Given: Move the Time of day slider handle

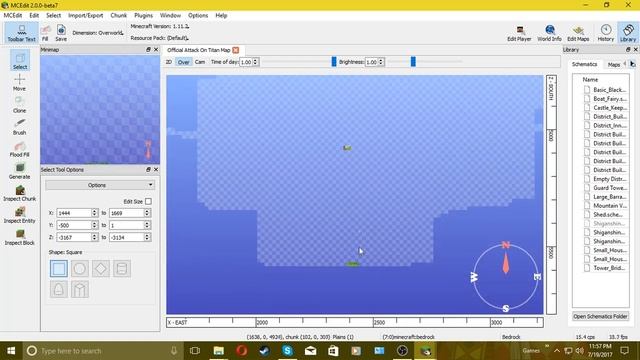Looking at the screenshot, I should tap(334, 62).
